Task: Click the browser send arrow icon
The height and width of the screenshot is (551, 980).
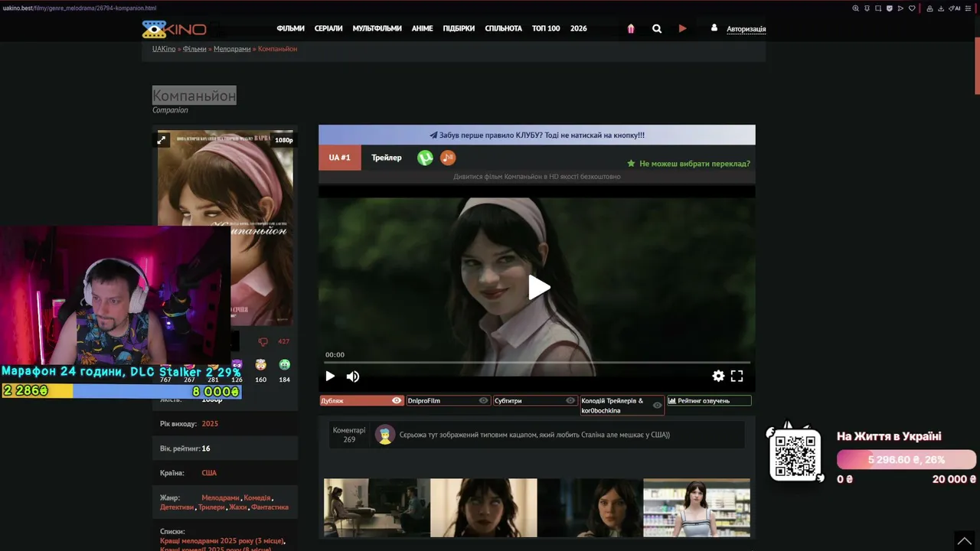Action: [x=900, y=8]
